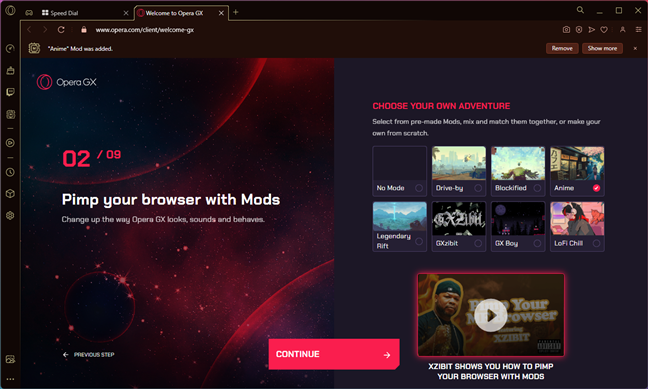This screenshot has width=648, height=389.
Task: Close the Speed Dial tab
Action: coord(126,13)
